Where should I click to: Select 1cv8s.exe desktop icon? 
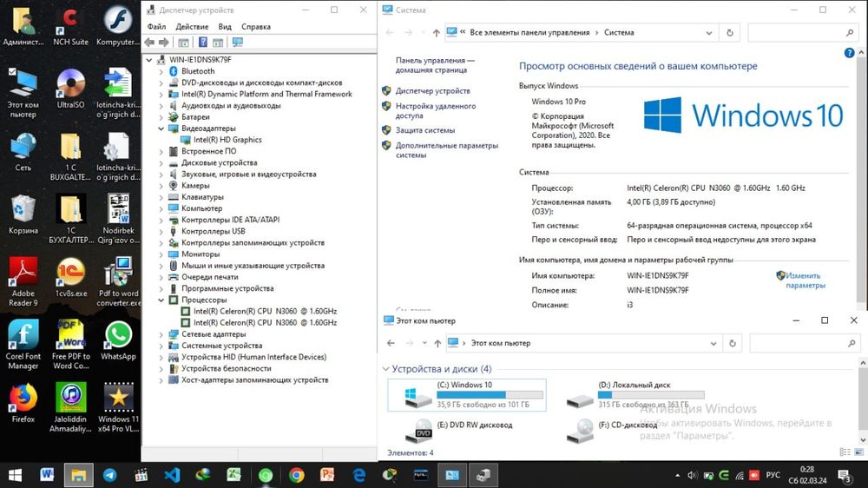click(71, 277)
